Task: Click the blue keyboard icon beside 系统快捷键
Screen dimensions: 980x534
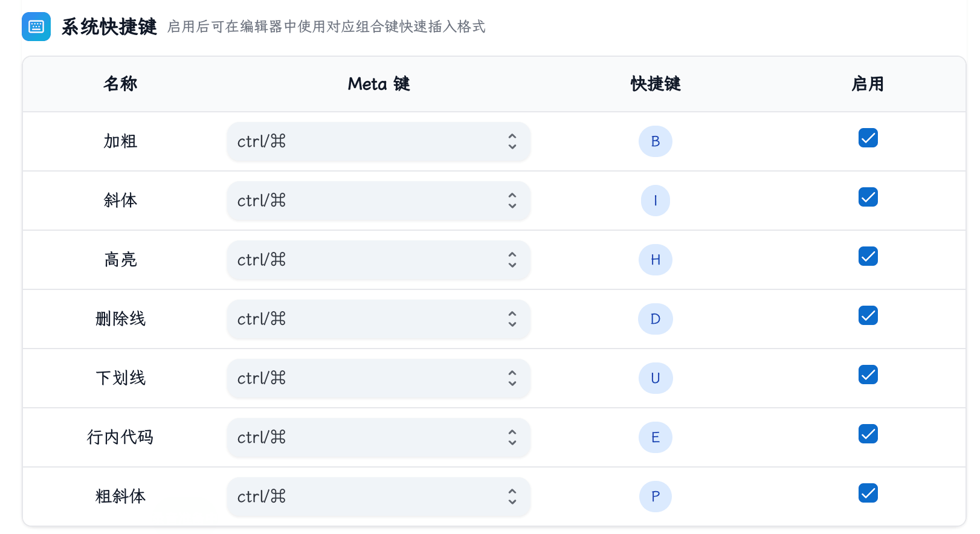Action: [36, 27]
